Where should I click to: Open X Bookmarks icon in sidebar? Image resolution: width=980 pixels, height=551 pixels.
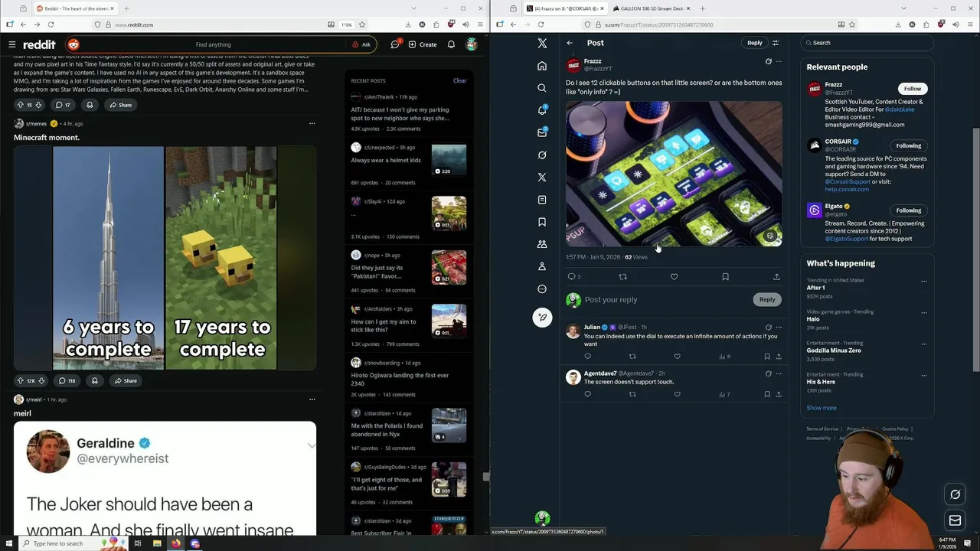click(x=542, y=222)
